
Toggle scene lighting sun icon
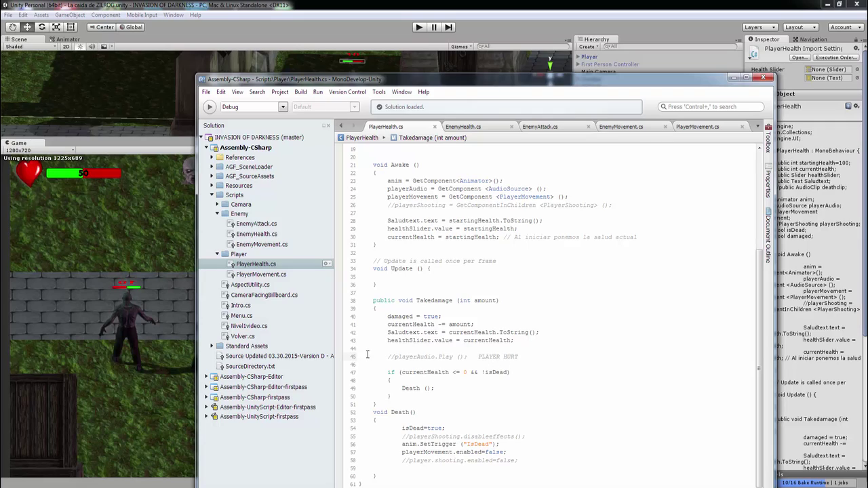coord(79,47)
